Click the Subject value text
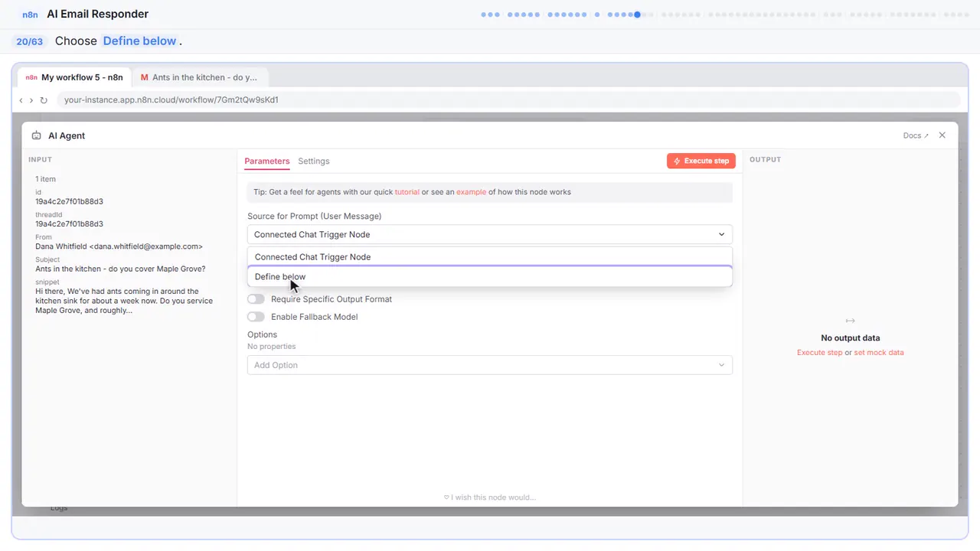 point(120,269)
